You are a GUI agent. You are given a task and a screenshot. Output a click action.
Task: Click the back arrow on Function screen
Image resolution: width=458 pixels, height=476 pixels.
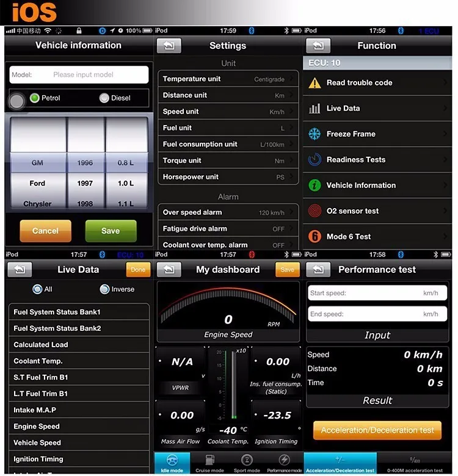point(318,46)
